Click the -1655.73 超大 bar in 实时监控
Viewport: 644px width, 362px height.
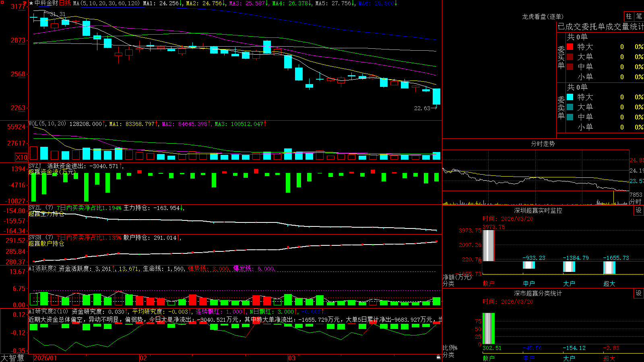tap(609, 268)
